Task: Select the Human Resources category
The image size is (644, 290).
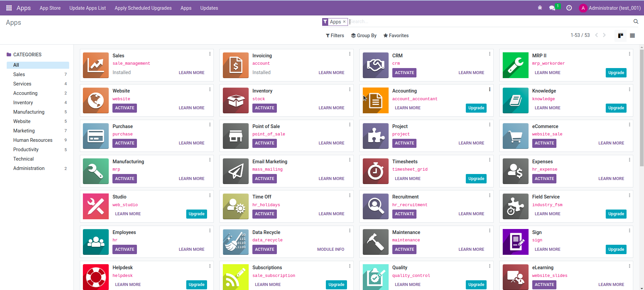Action: 38,140
